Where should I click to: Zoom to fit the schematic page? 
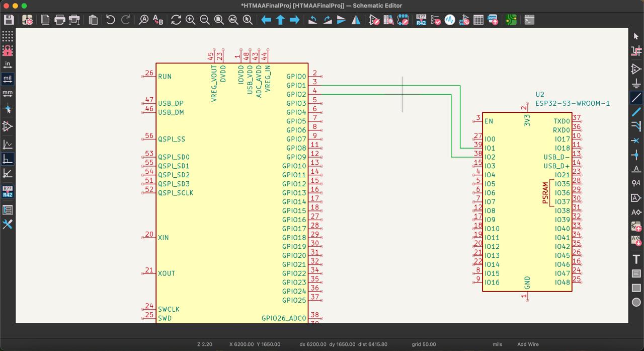219,20
